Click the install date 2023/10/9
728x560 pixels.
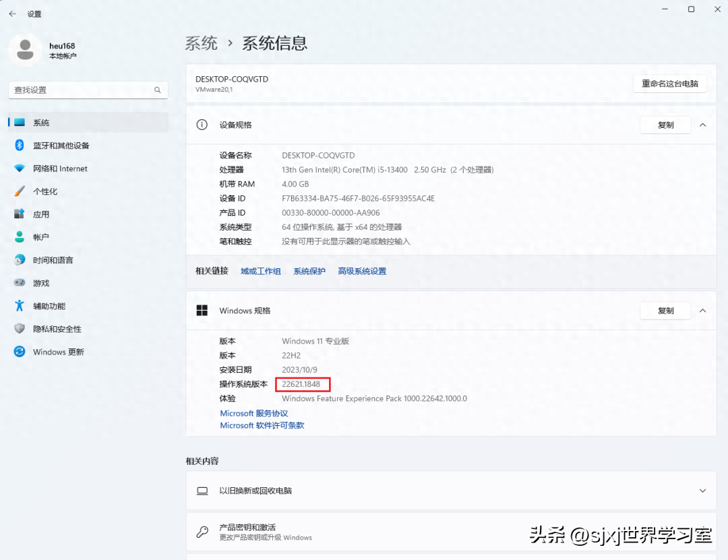(x=299, y=369)
